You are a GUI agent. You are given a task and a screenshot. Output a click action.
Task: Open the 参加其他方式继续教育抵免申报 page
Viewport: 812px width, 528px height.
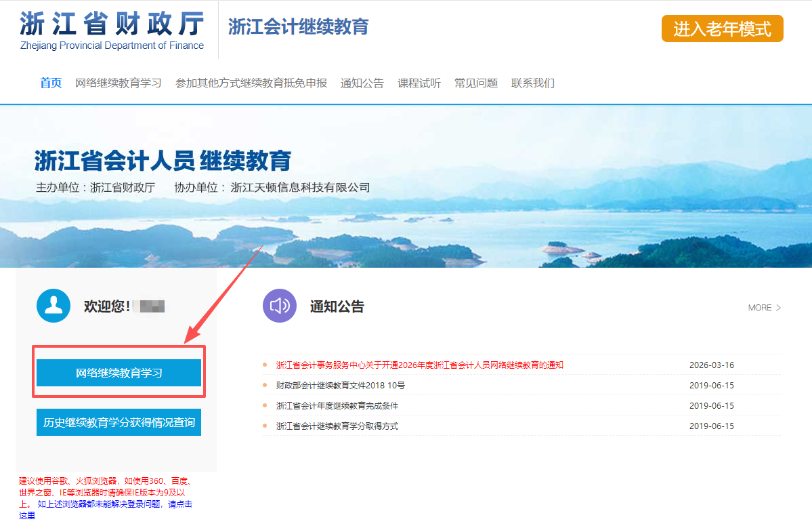pyautogui.click(x=250, y=83)
